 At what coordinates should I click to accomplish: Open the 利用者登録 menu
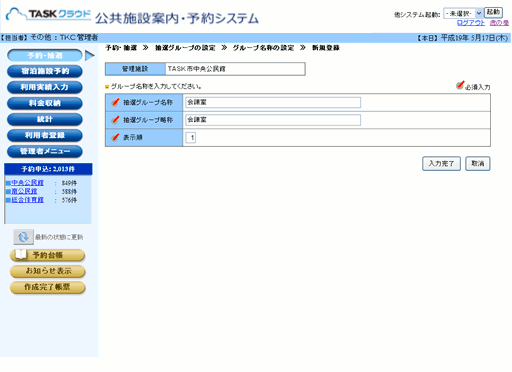45,135
